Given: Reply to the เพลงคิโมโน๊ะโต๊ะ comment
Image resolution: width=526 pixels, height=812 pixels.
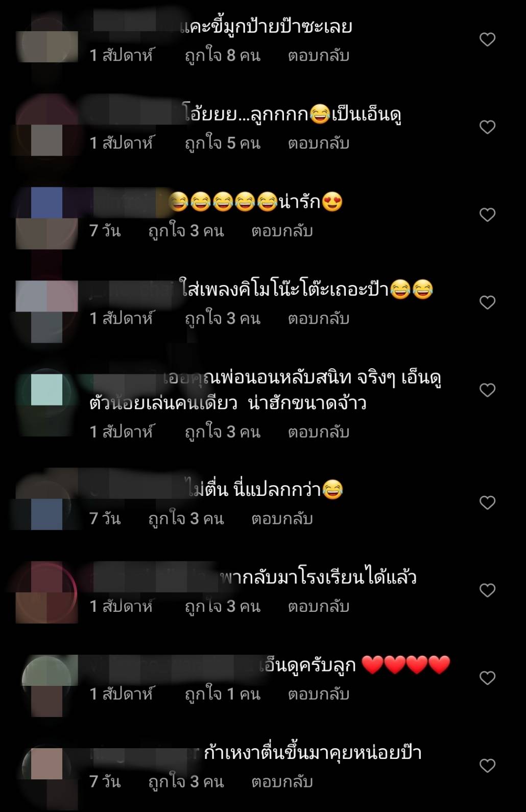Looking at the screenshot, I should point(319,319).
